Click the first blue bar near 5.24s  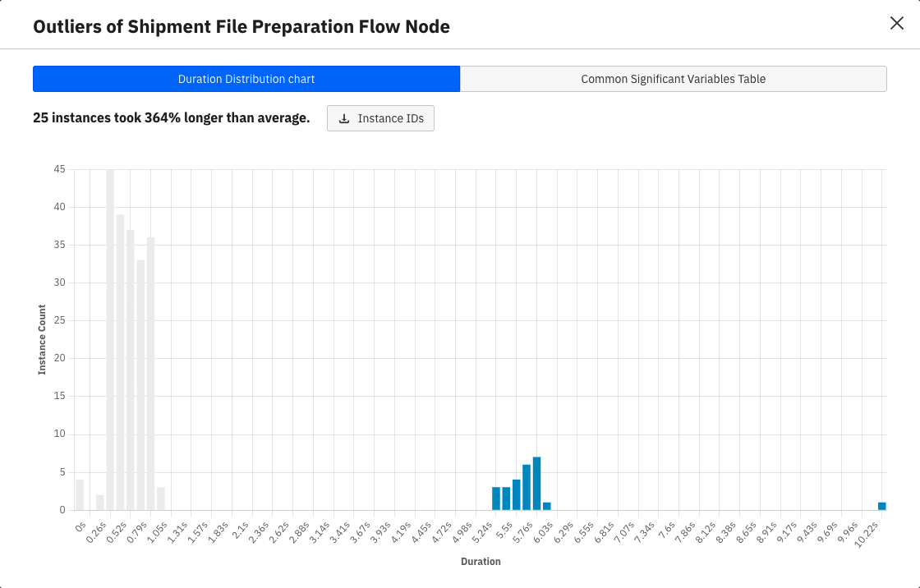(x=495, y=495)
